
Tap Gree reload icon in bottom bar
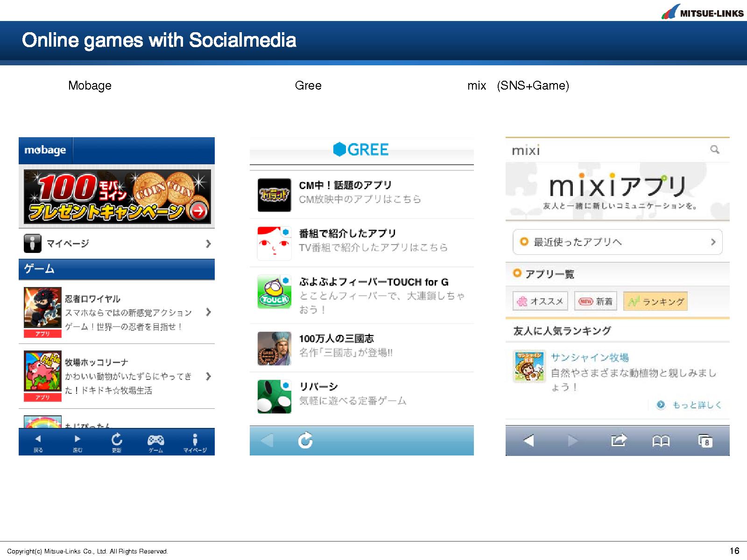(x=305, y=440)
